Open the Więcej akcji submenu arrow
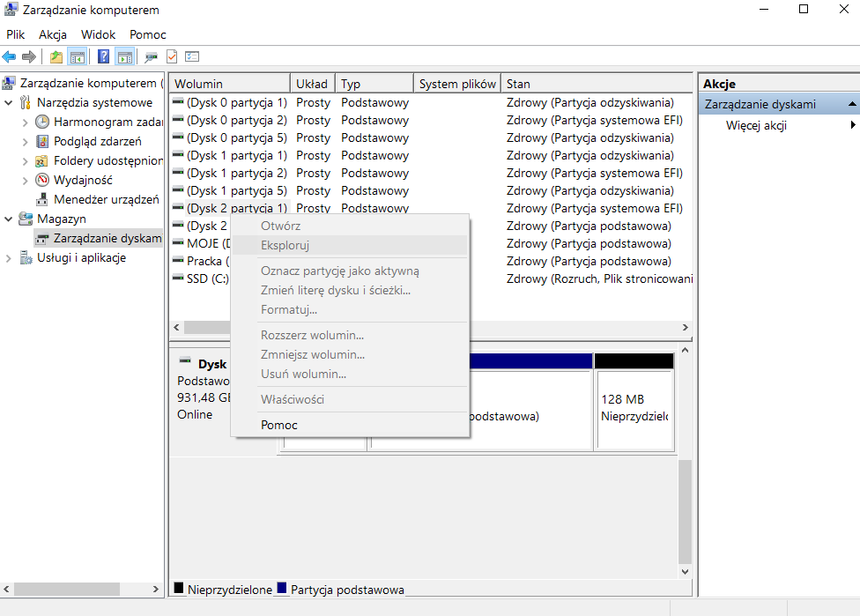This screenshot has height=616, width=860. click(x=853, y=125)
